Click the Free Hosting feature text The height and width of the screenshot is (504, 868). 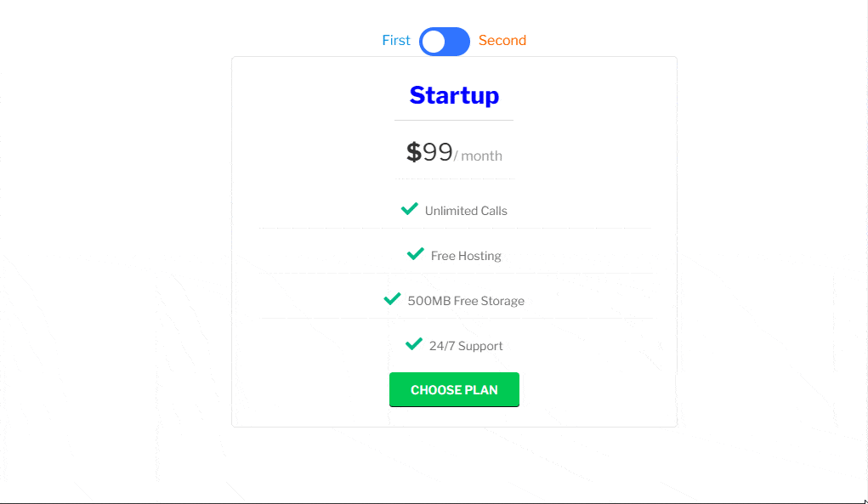click(x=466, y=256)
